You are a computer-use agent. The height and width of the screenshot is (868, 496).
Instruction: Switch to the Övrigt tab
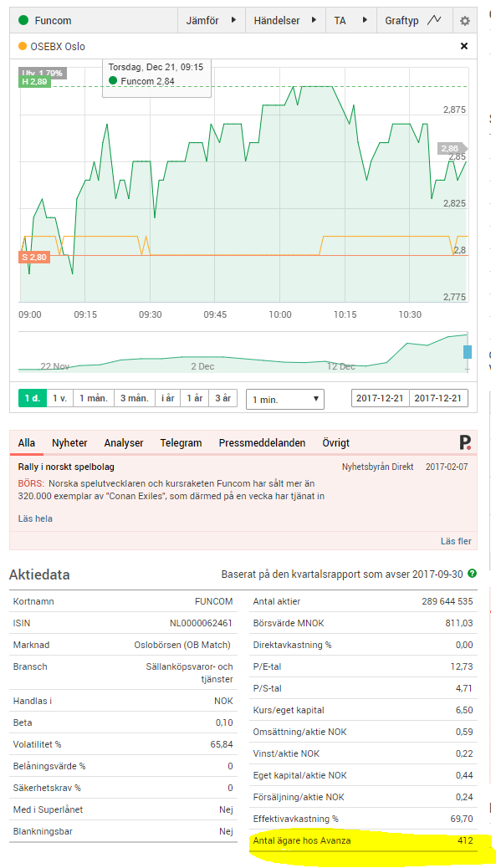point(335,443)
